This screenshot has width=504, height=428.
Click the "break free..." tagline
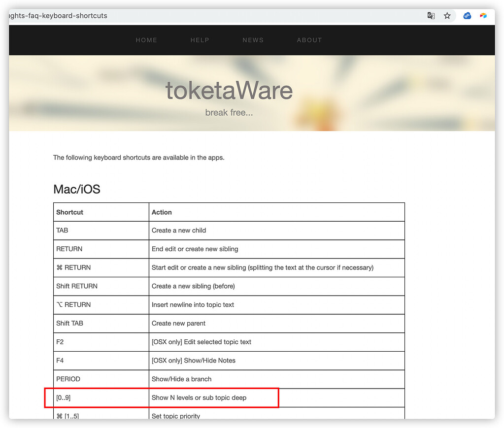point(229,113)
